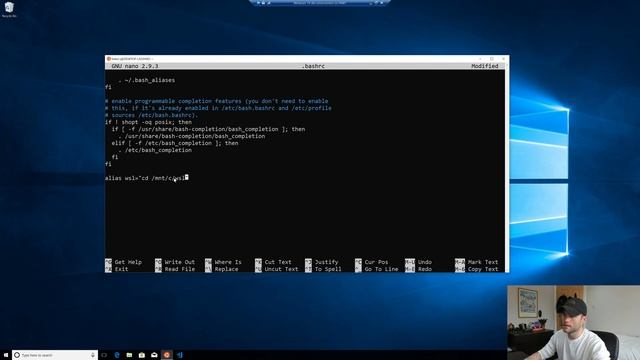The height and width of the screenshot is (360, 640).
Task: Click the 'elif [ -f /etc/bash_completion ]' line
Action: coord(175,143)
